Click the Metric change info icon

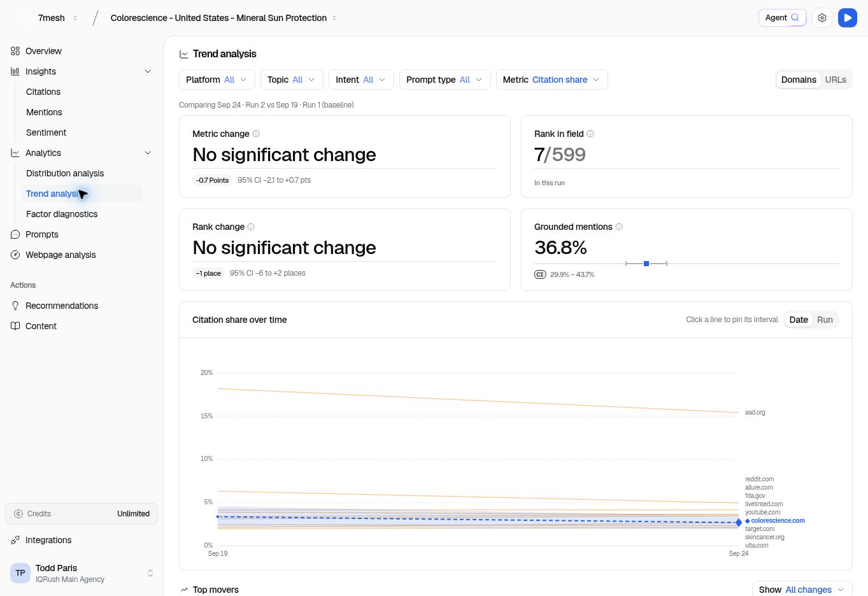coord(256,134)
